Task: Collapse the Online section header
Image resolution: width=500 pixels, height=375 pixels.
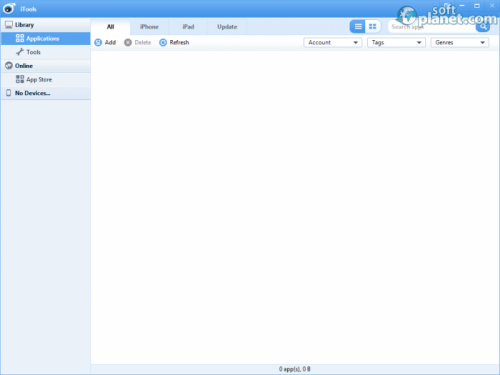Action: 46,66
